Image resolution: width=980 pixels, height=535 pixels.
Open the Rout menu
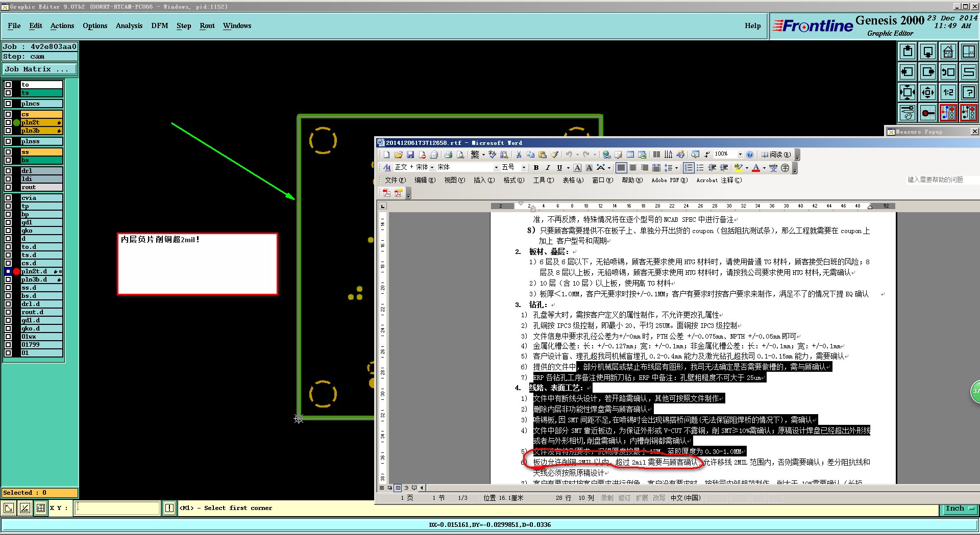point(207,26)
